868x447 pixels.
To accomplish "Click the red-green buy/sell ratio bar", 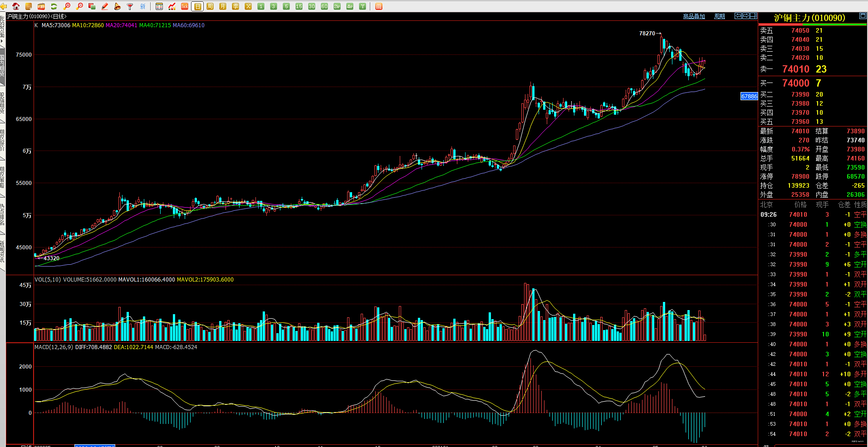I will (x=812, y=24).
